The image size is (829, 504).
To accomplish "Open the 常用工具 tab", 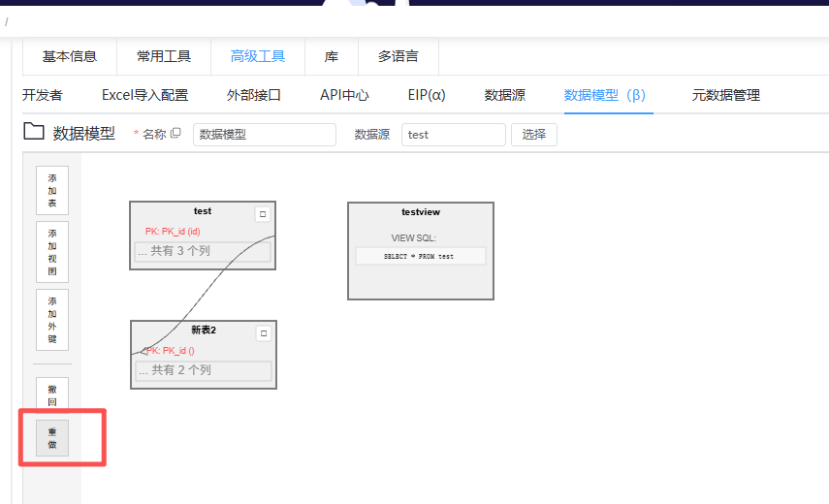I will [164, 56].
